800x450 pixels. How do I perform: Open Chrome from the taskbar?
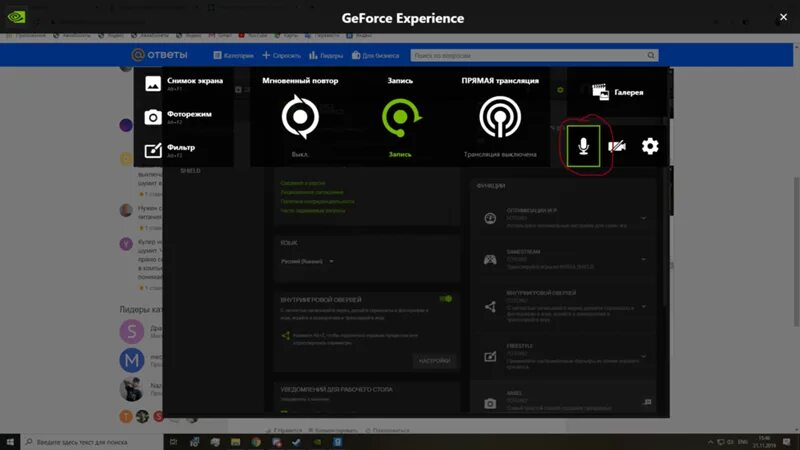tap(256, 442)
